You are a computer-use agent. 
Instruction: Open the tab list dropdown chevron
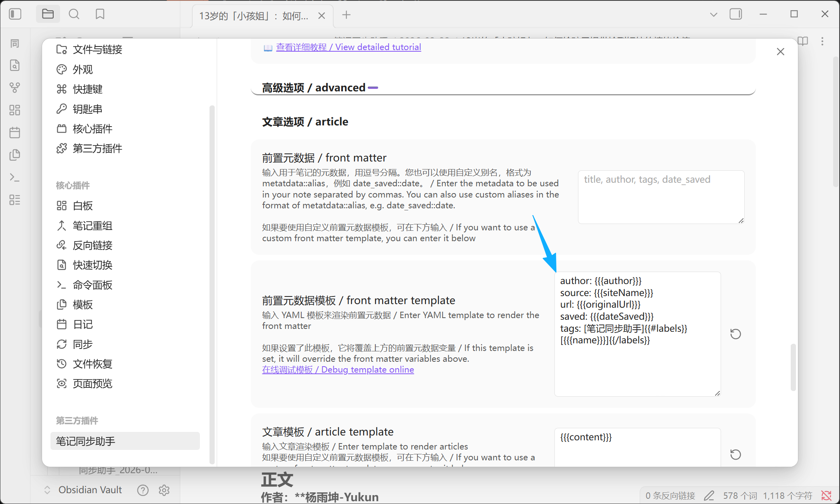(x=713, y=15)
